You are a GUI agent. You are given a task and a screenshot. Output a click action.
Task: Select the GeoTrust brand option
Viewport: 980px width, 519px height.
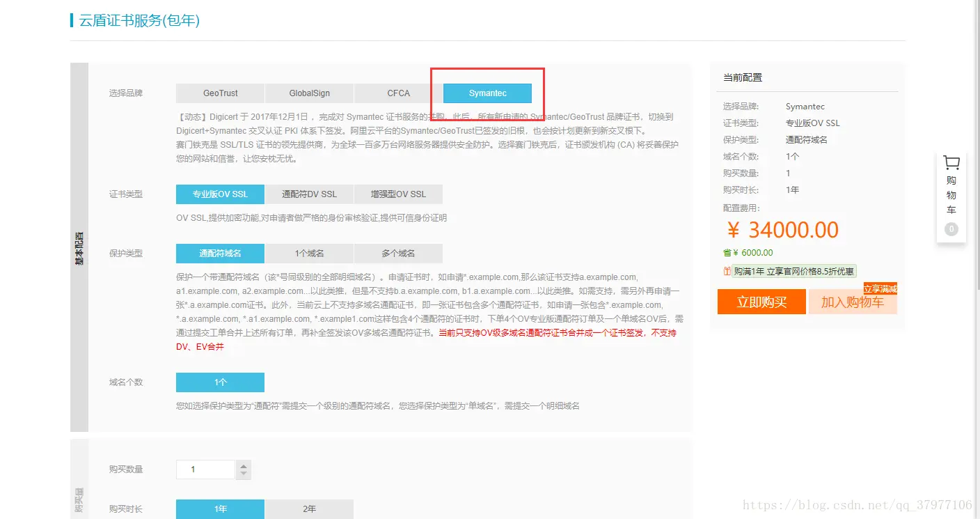tap(221, 93)
